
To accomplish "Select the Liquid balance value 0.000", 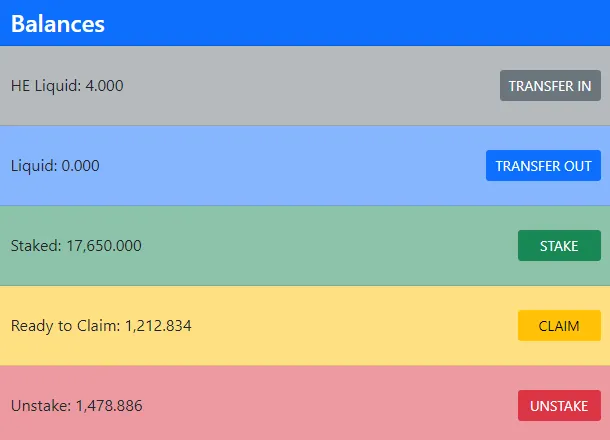I will (x=81, y=166).
